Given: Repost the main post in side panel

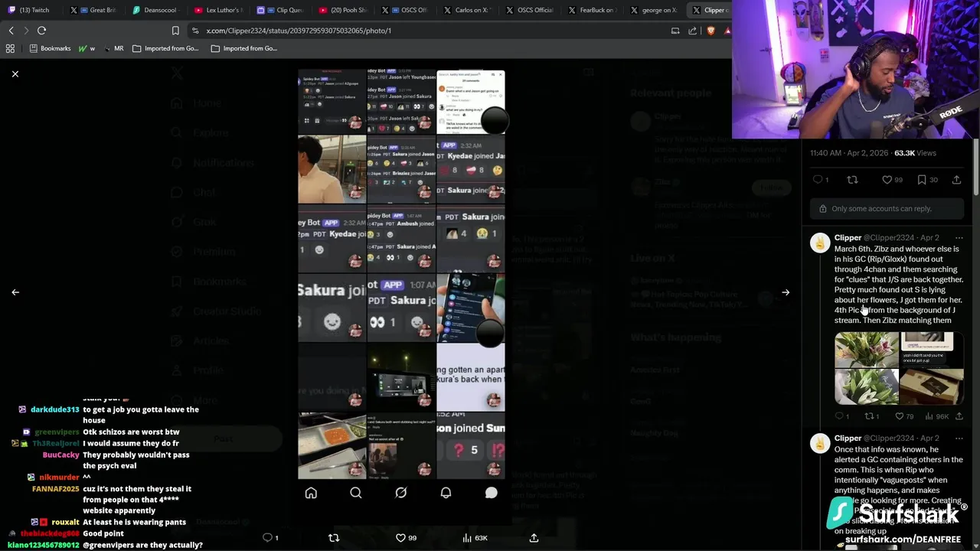Looking at the screenshot, I should click(852, 180).
